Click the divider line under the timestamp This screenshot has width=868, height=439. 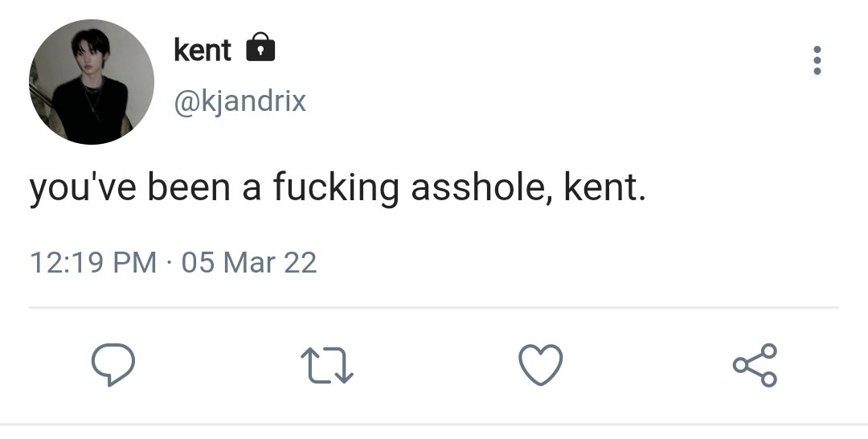434,306
